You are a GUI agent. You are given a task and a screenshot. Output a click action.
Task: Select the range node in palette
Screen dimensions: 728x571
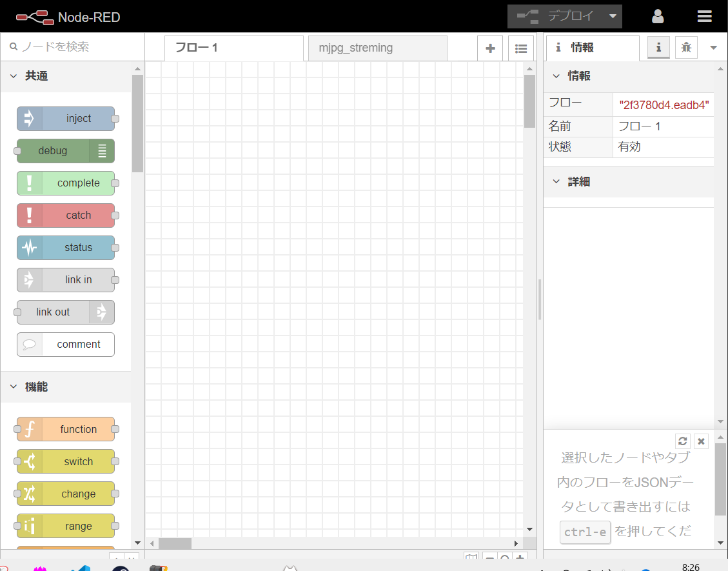66,526
